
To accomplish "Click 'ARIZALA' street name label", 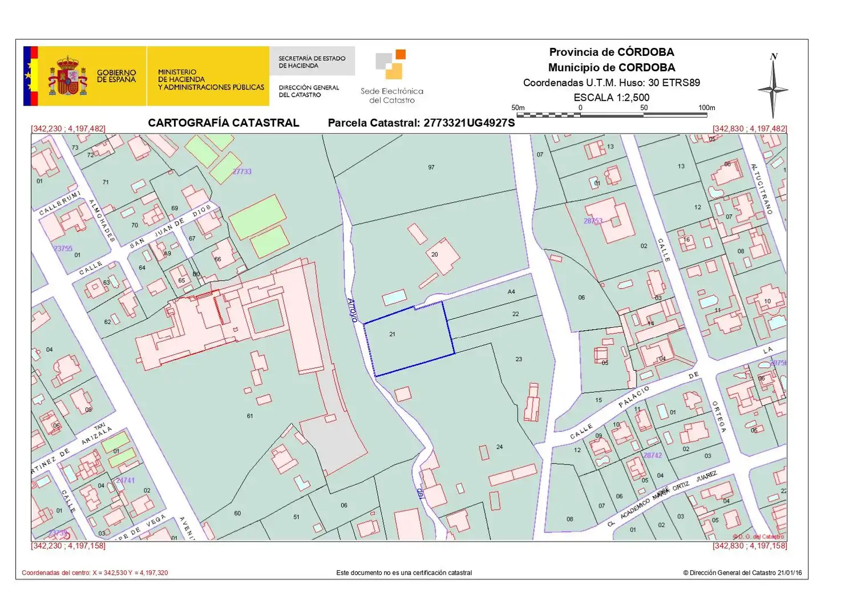I will pyautogui.click(x=96, y=435).
